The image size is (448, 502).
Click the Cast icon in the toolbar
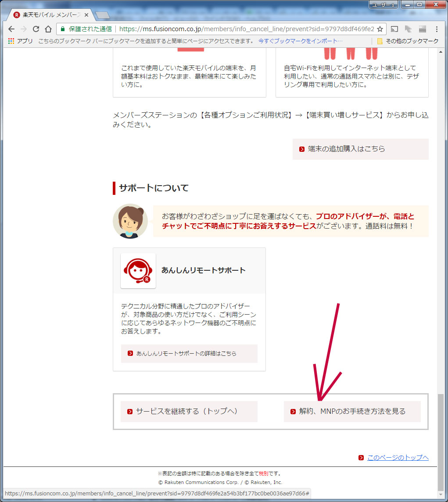coord(394,29)
